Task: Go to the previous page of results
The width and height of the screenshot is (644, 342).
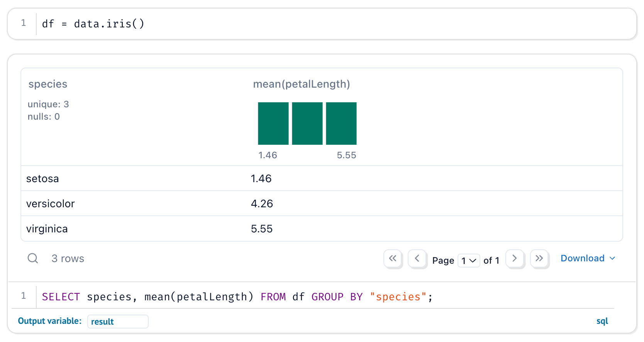Action: [417, 259]
